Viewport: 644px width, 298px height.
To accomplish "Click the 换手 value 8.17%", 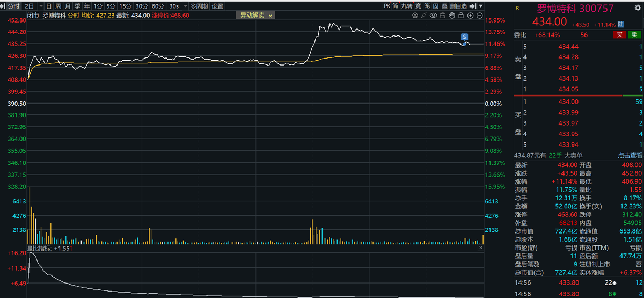I will pyautogui.click(x=633, y=198).
